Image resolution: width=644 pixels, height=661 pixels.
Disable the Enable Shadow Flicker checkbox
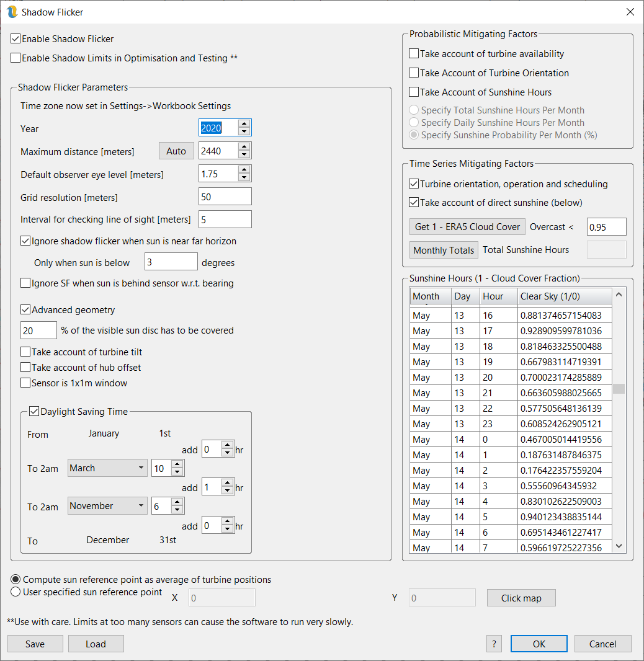pos(16,39)
